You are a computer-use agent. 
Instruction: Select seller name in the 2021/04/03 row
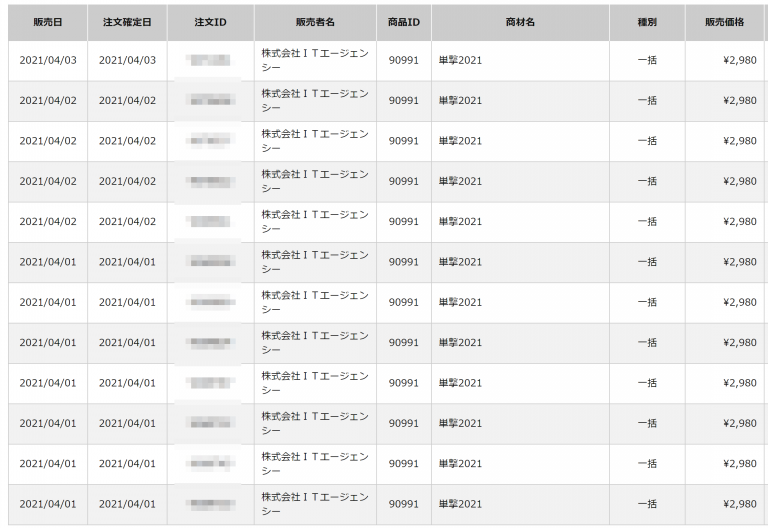click(x=315, y=61)
